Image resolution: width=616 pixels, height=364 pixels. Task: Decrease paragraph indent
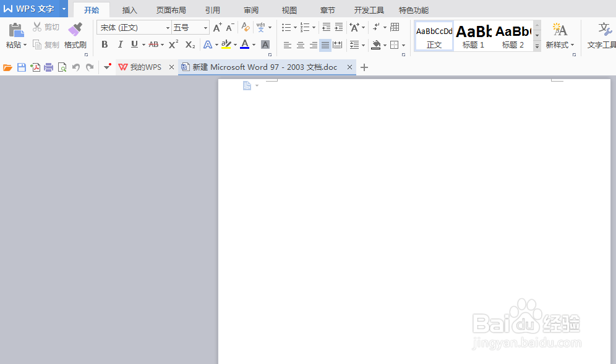(x=326, y=27)
